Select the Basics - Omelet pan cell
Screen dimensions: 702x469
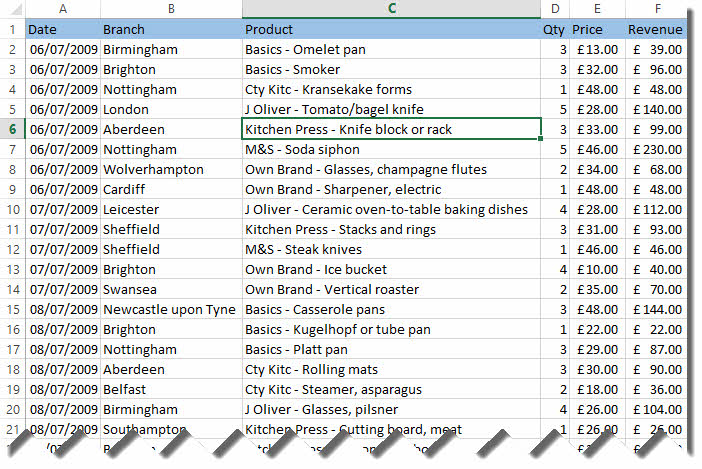click(x=391, y=50)
